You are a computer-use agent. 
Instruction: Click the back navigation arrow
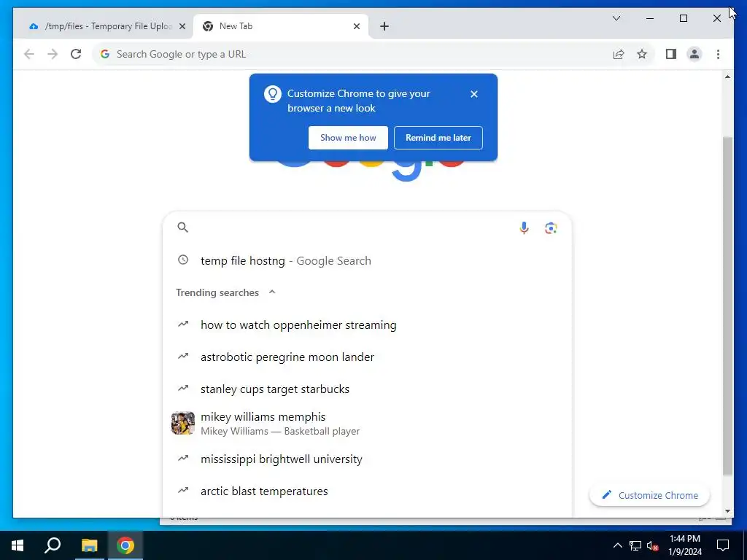tap(29, 54)
